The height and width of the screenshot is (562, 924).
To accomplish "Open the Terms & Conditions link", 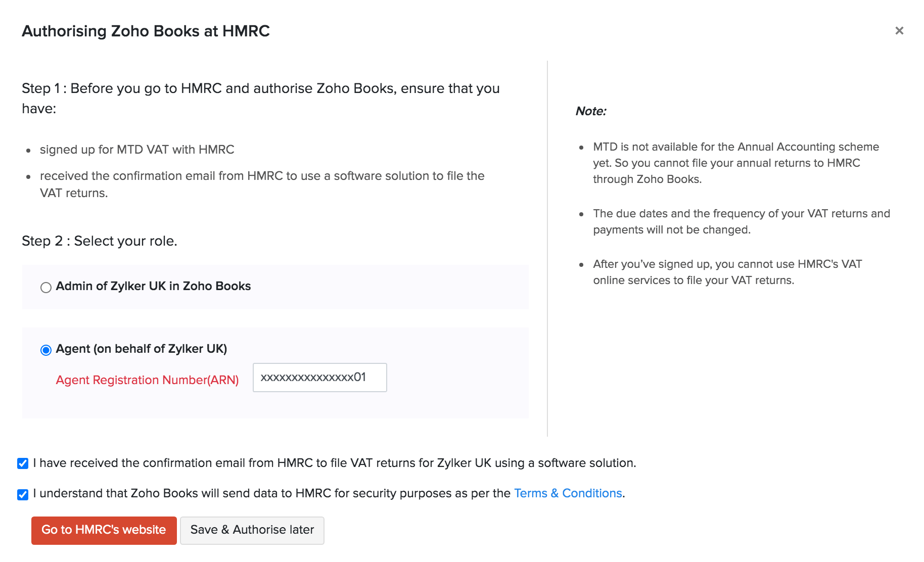I will [x=568, y=493].
